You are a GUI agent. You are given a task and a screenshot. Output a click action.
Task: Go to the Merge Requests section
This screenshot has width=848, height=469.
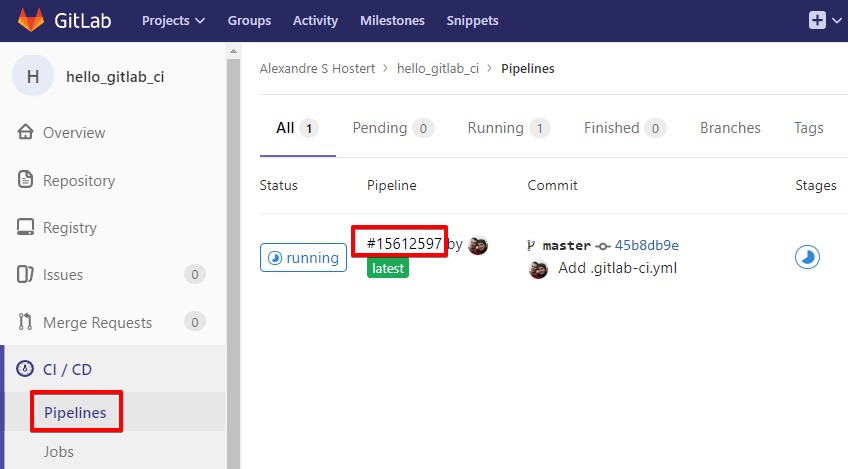pyautogui.click(x=97, y=323)
